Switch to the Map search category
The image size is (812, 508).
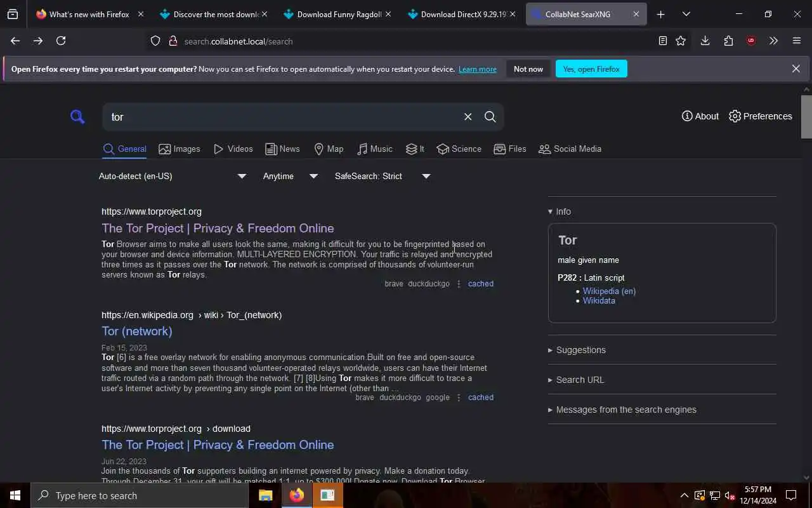click(329, 149)
